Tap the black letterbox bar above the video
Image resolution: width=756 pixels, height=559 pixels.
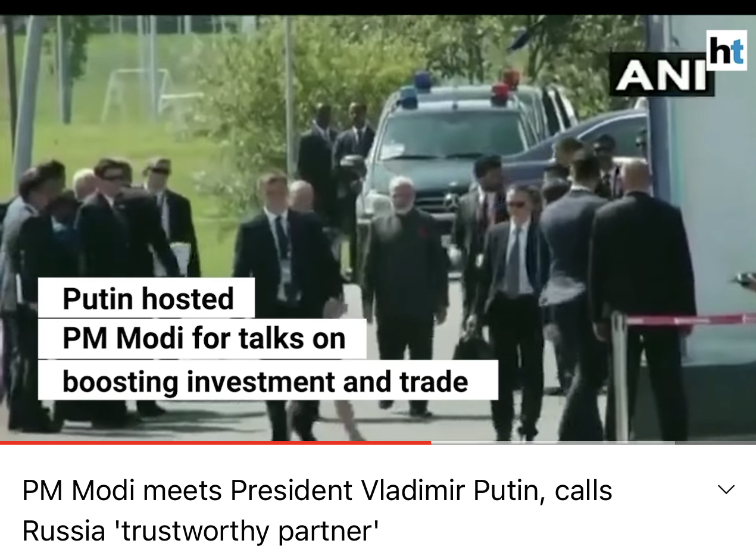[x=378, y=7]
